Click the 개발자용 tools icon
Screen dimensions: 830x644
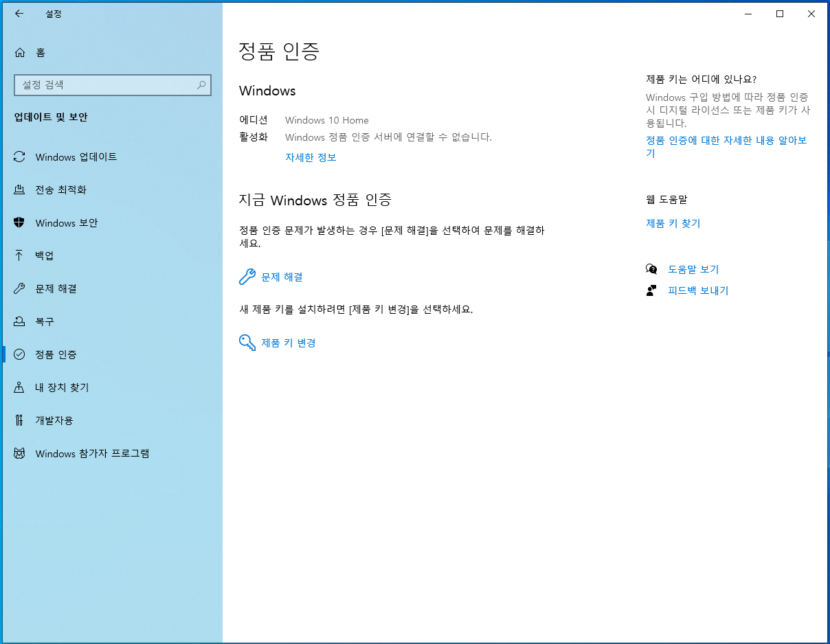pos(20,421)
